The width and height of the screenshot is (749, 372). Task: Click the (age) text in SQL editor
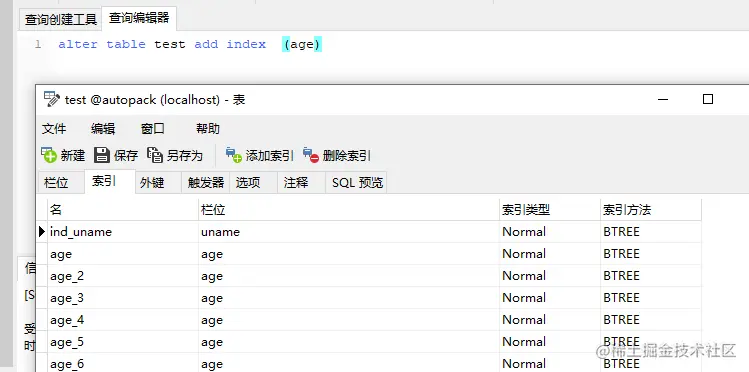coord(302,44)
